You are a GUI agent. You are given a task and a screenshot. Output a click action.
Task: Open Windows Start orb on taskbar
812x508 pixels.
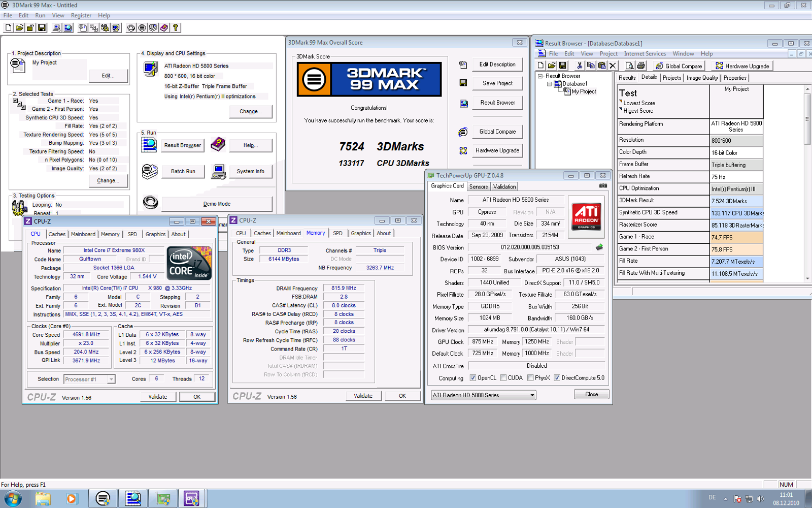(x=12, y=498)
